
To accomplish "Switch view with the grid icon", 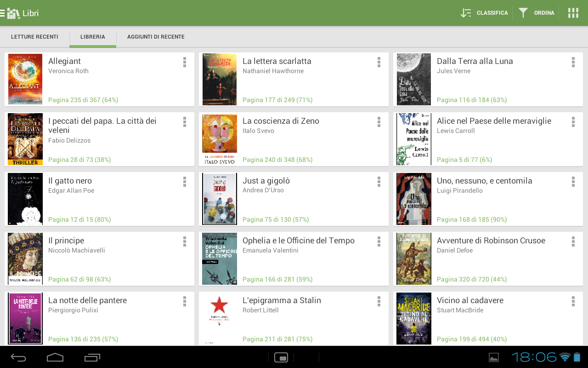I will pyautogui.click(x=573, y=13).
